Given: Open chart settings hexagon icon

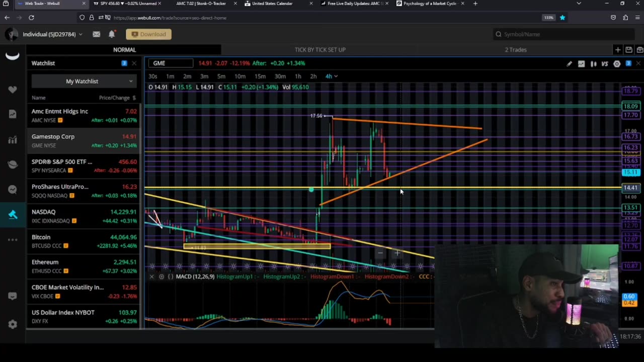Looking at the screenshot, I should tap(617, 64).
